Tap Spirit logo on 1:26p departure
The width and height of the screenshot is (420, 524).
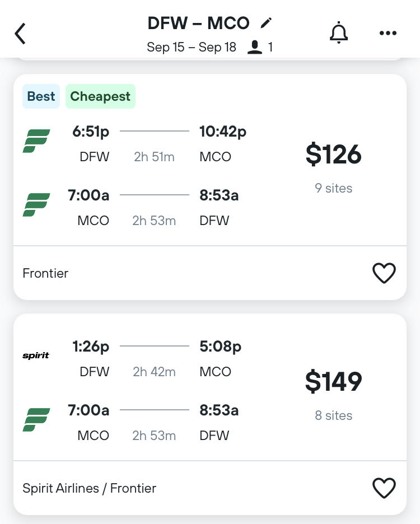[x=36, y=355]
